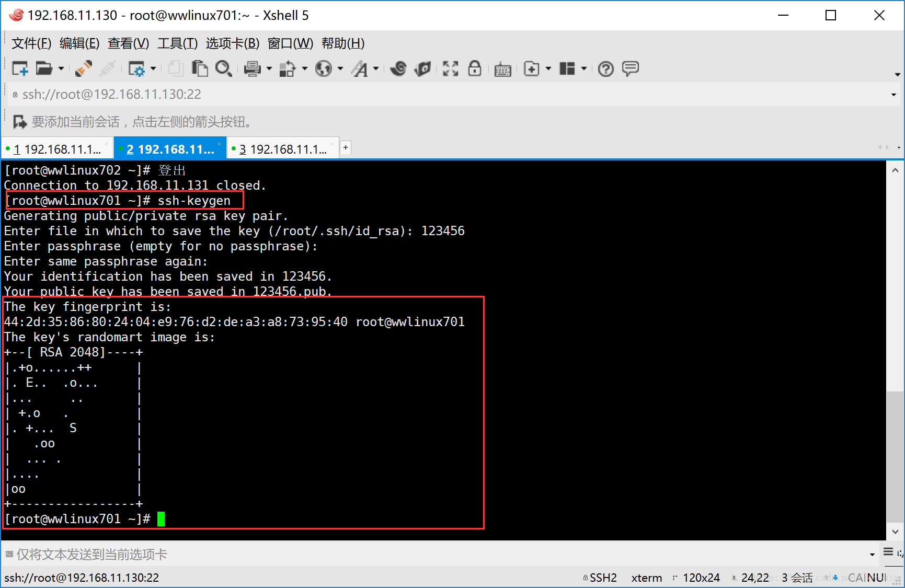Viewport: 905px width, 588px height.
Task: Click the lock screen padlock icon
Action: coord(474,68)
